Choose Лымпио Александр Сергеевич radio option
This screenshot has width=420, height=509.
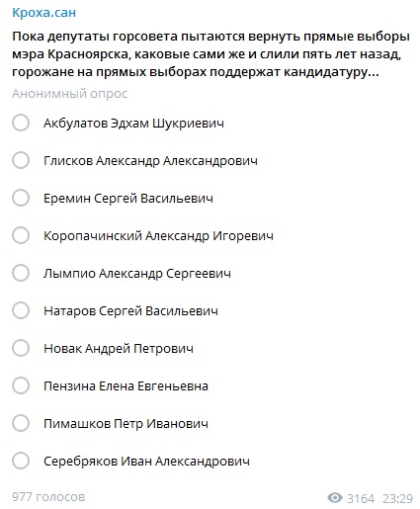pos(21,273)
